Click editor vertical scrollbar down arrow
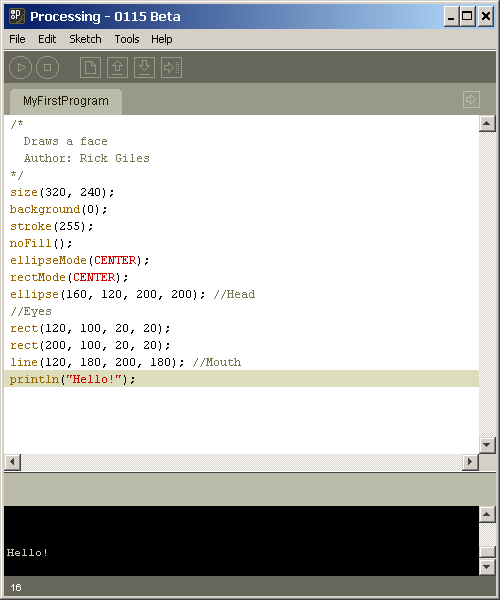 pyautogui.click(x=487, y=445)
